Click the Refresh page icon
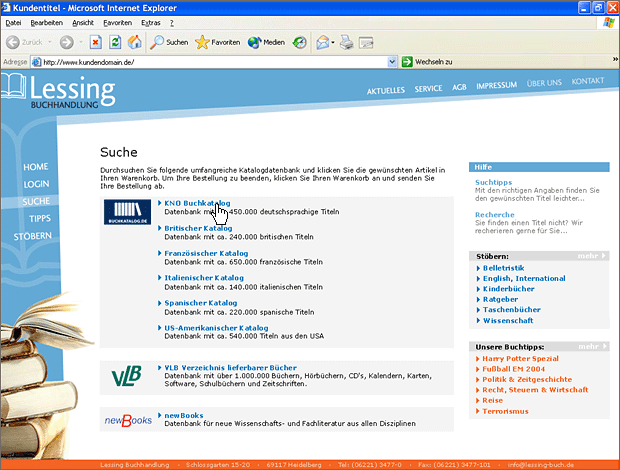The width and height of the screenshot is (620, 470). pos(115,42)
